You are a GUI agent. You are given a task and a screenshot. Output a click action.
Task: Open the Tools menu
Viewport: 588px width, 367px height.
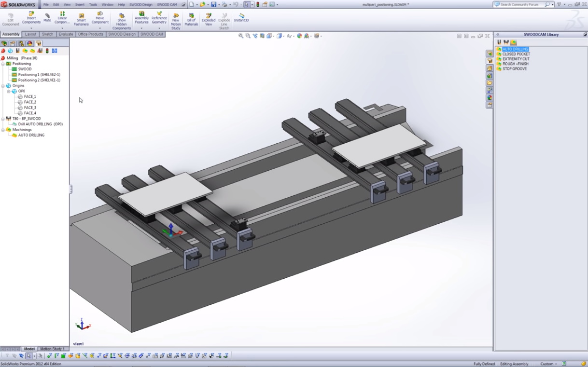coord(93,4)
